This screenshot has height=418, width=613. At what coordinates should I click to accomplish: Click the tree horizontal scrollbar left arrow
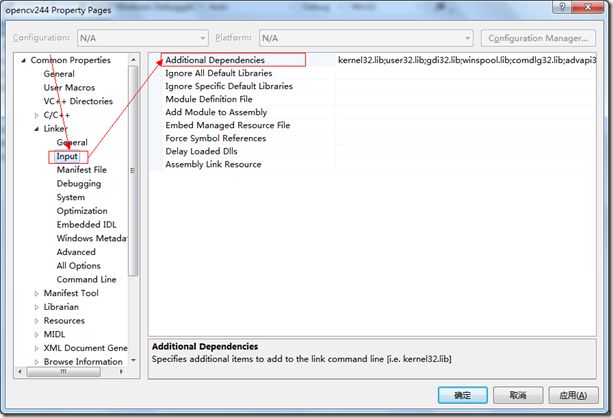point(20,372)
